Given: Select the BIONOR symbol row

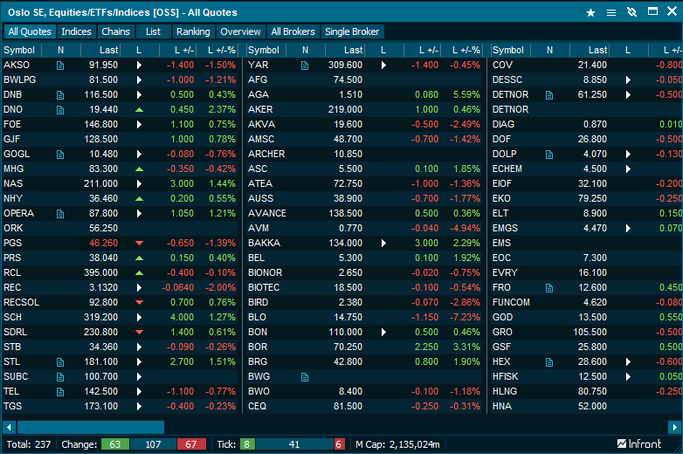Looking at the screenshot, I should (x=365, y=273).
